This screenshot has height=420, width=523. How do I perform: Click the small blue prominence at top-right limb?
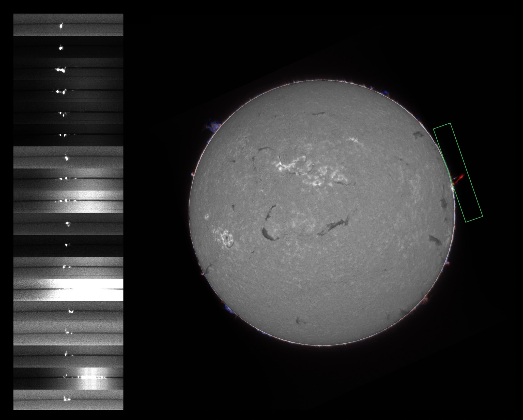(386, 93)
